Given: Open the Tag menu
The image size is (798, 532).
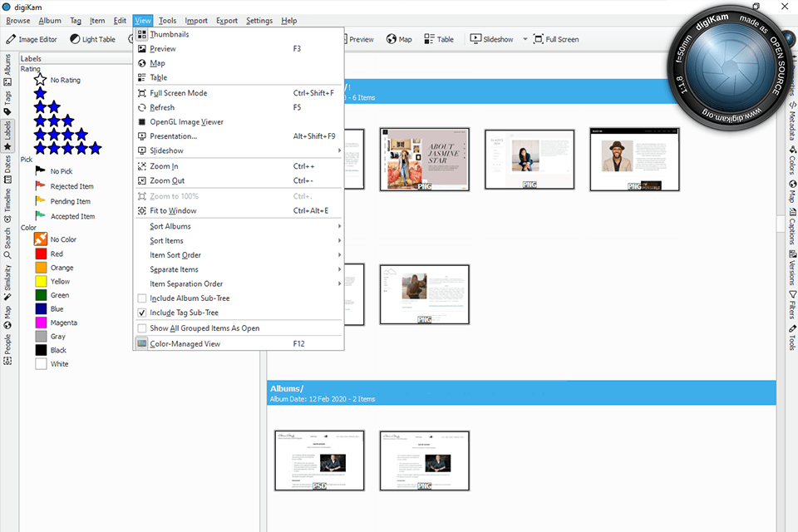Looking at the screenshot, I should 76,21.
